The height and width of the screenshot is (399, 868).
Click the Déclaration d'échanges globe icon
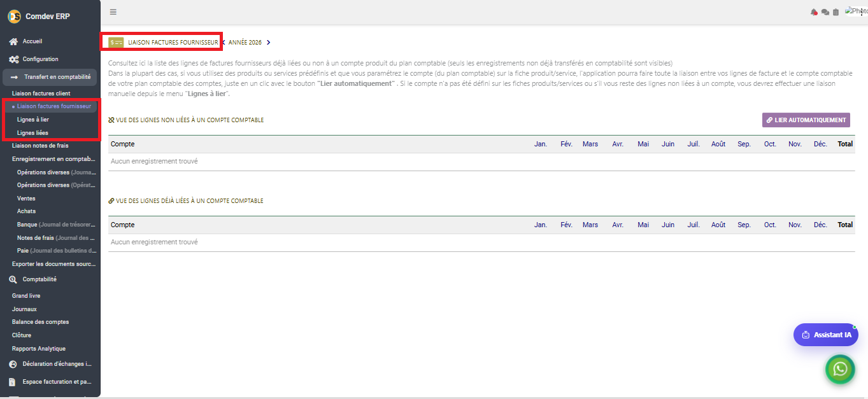[13, 365]
